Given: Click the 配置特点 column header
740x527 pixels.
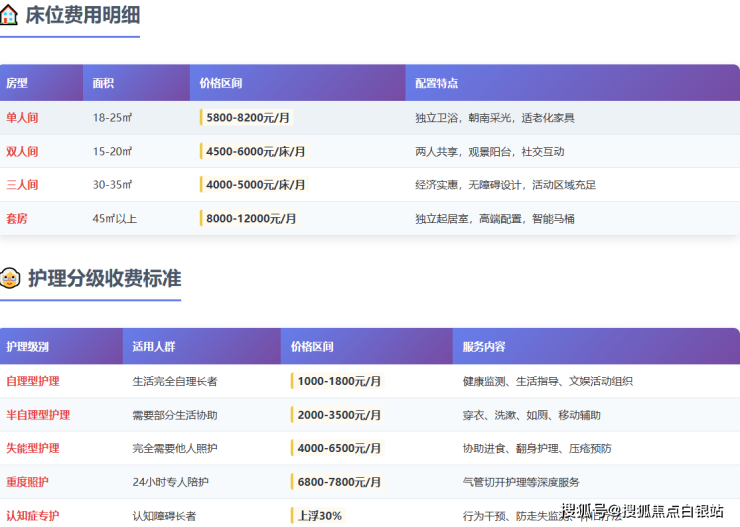Looking at the screenshot, I should (x=436, y=83).
